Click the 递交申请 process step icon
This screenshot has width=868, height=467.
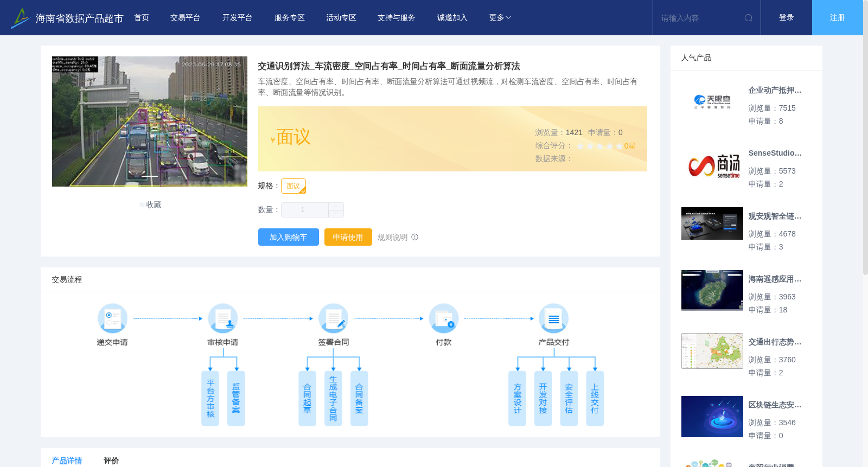point(112,318)
